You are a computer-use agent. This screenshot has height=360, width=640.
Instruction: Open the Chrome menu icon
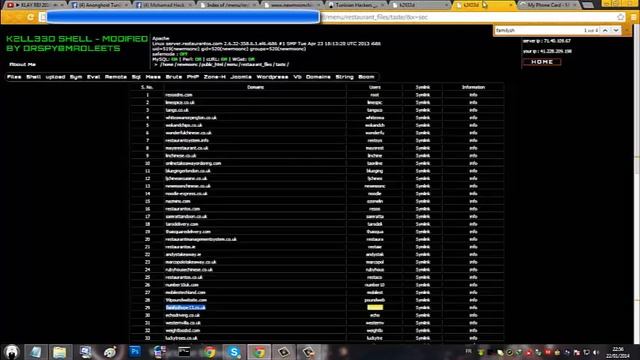point(633,17)
